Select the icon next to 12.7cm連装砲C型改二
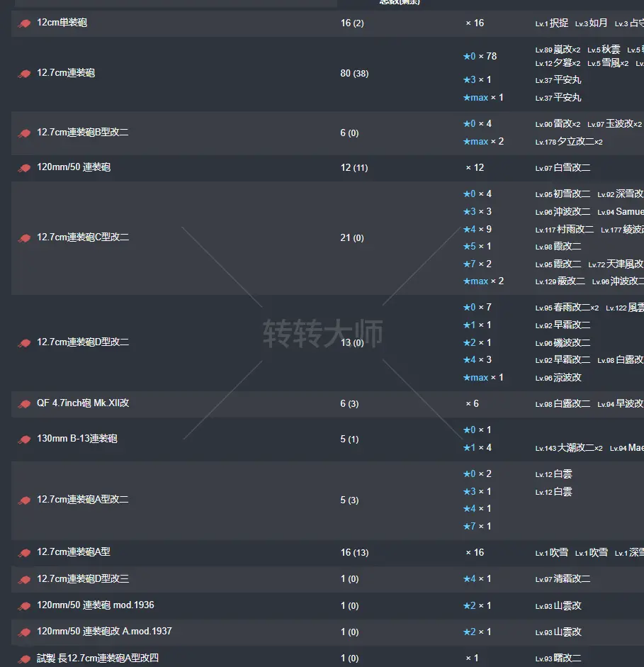The height and width of the screenshot is (667, 644). tap(24, 238)
